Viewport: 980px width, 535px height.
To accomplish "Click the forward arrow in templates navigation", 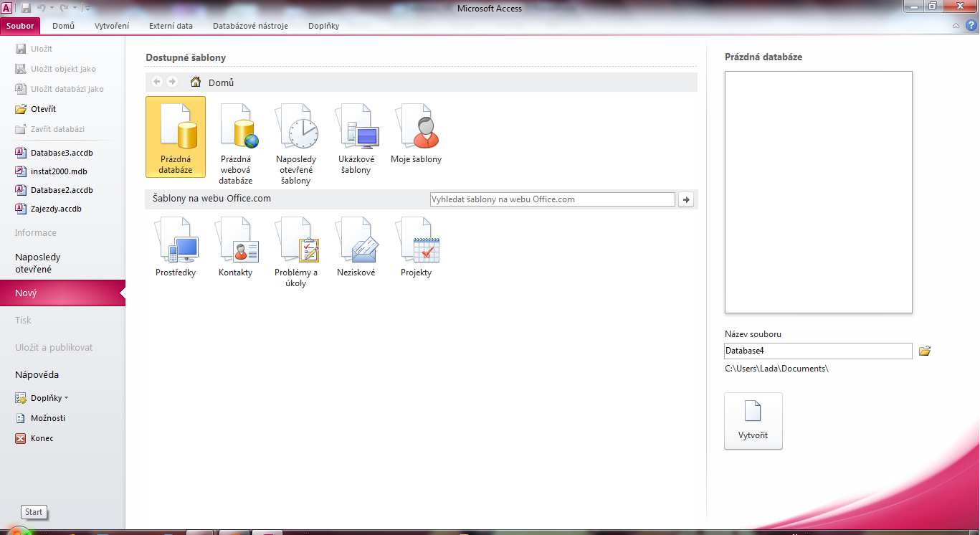I will pos(172,82).
